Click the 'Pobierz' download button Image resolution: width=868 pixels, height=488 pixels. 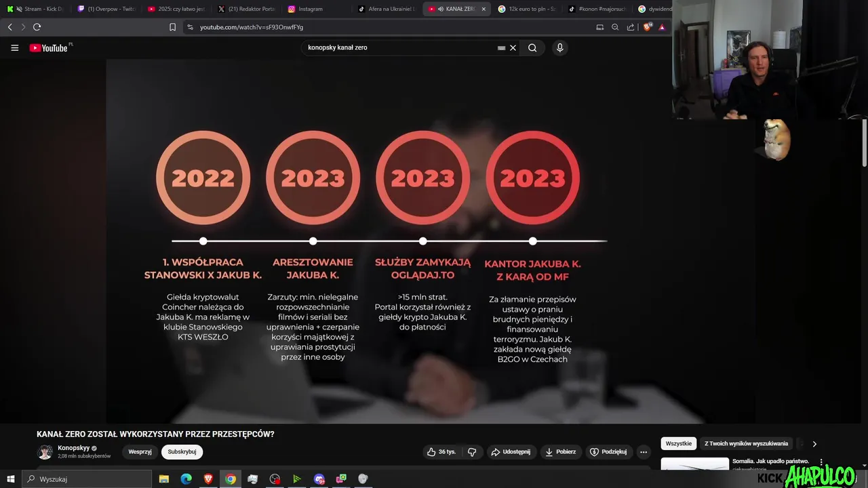pyautogui.click(x=560, y=451)
